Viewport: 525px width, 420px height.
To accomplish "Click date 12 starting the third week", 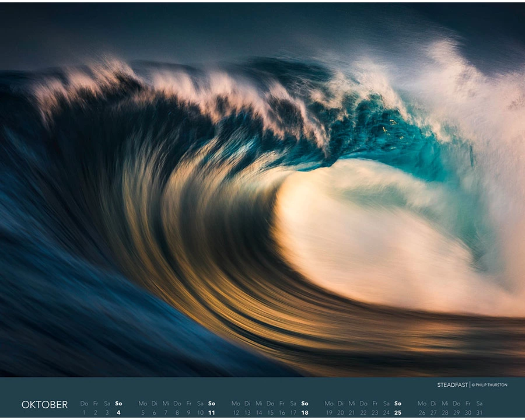I will (236, 412).
